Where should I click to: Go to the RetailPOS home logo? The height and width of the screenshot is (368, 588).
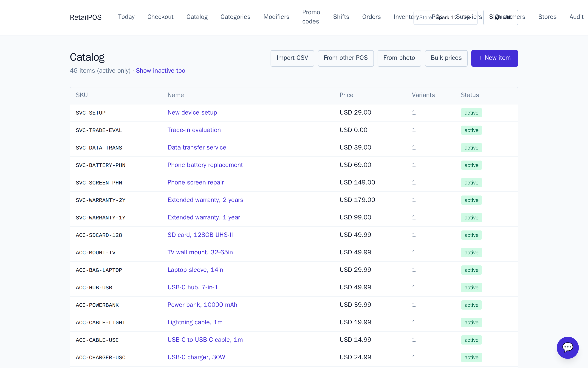pos(85,17)
